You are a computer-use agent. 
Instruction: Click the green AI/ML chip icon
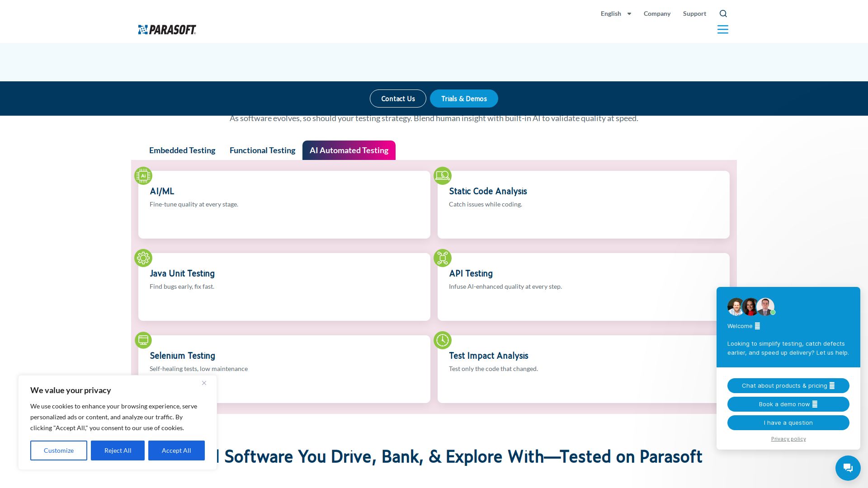click(143, 176)
